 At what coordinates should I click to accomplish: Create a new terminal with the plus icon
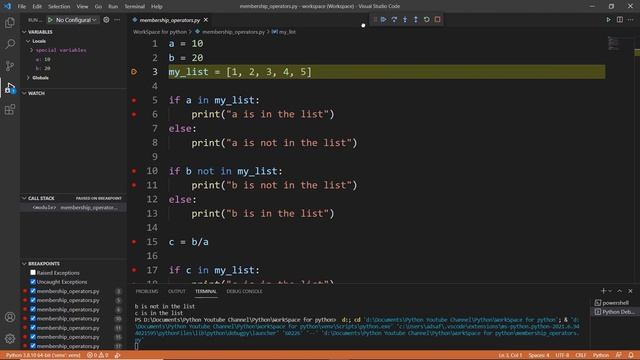click(x=603, y=291)
